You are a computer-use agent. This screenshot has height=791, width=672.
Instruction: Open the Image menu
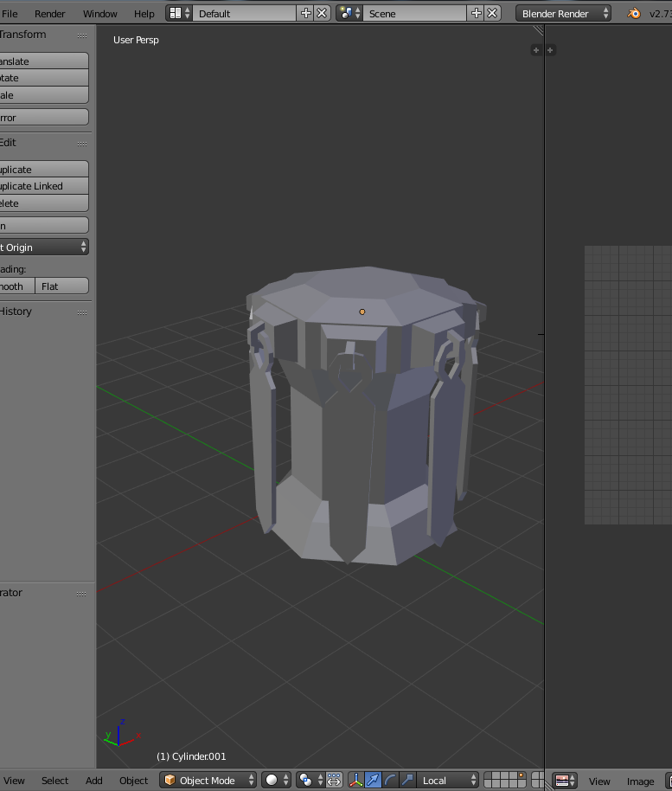[640, 781]
